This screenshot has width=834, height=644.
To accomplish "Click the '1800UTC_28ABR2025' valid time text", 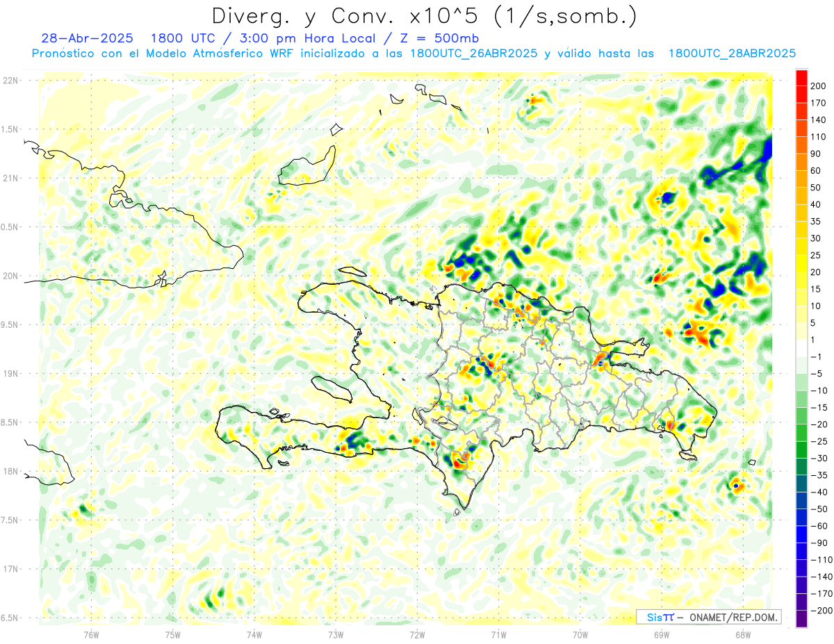I will click(x=731, y=53).
